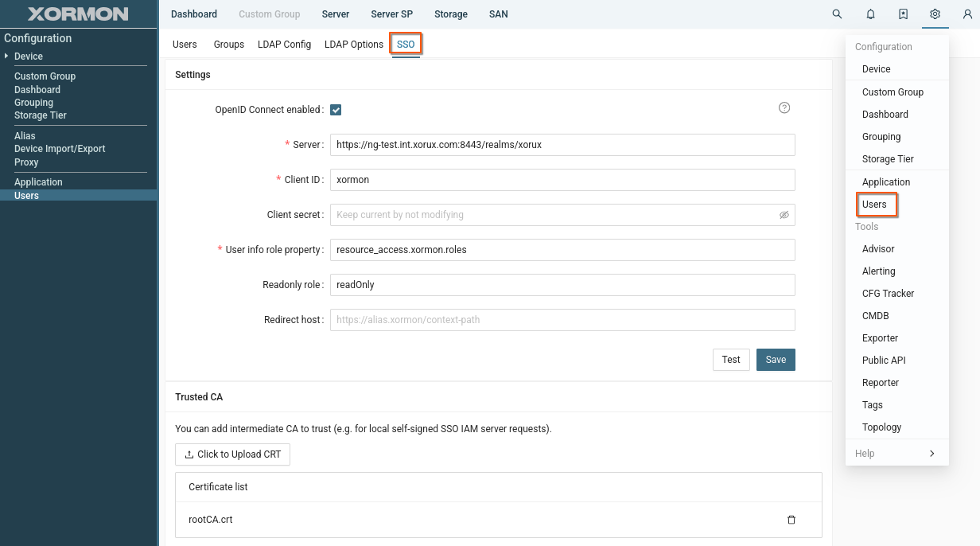Click the bookmark icon in top bar
Screen dimensions: 980x546
coord(903,14)
